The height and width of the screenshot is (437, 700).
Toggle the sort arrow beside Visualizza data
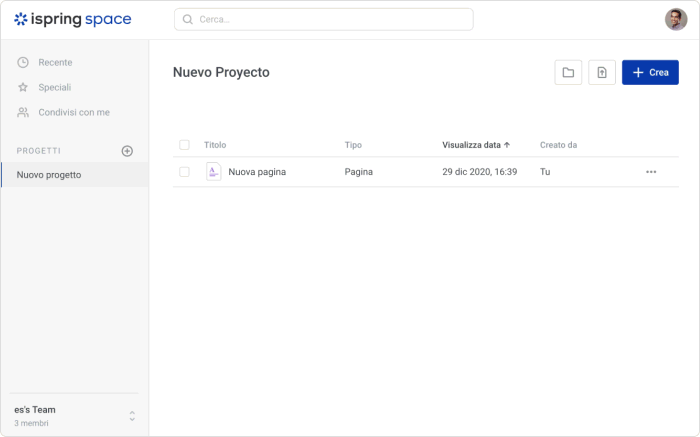tap(507, 145)
